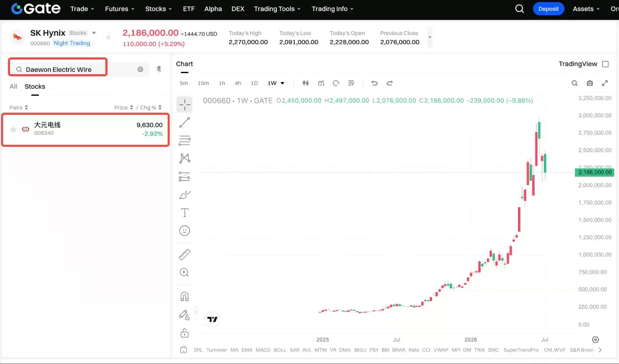Open the Fibonacci lines tool group
This screenshot has width=619, height=364.
(x=185, y=140)
